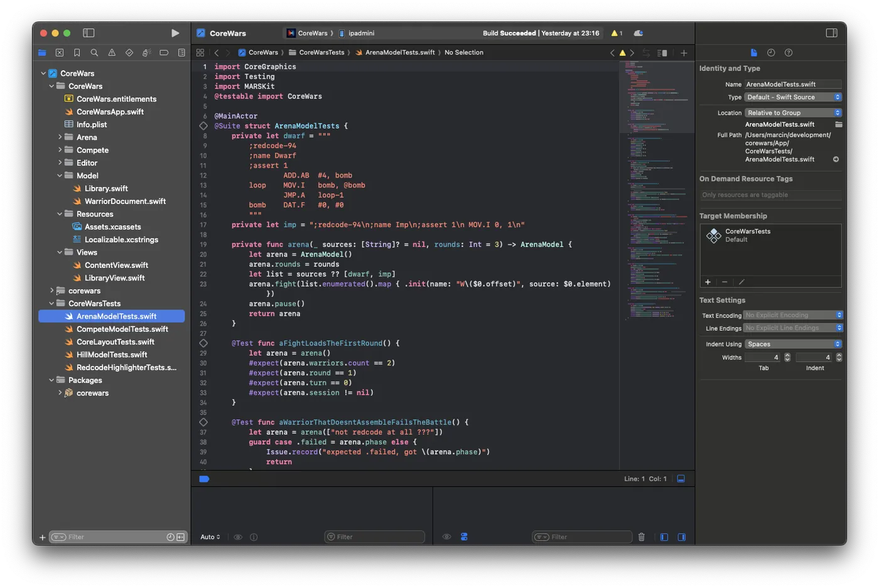The width and height of the screenshot is (879, 588).
Task: Click the Tab width stepper
Action: [x=787, y=357]
